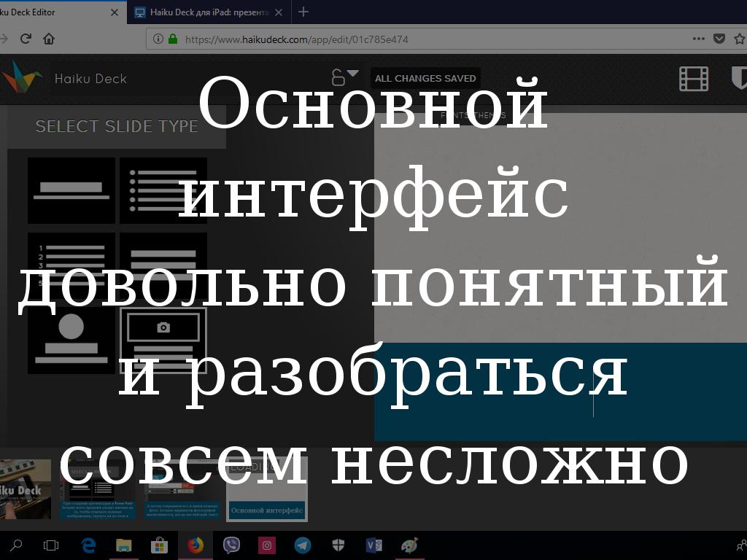Click the Haiku Deck origami bird logo
This screenshot has height=560, width=747.
tap(20, 77)
